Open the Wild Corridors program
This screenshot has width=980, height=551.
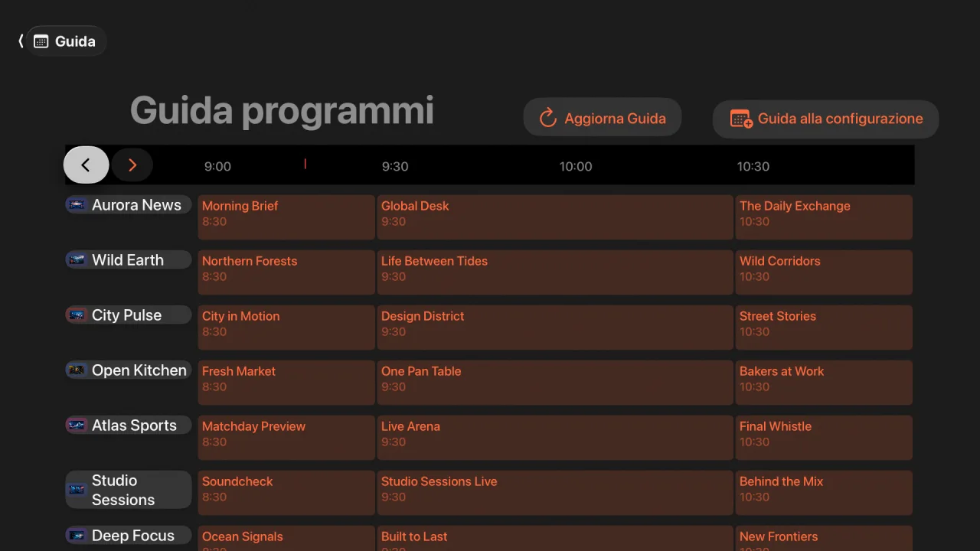(x=824, y=272)
